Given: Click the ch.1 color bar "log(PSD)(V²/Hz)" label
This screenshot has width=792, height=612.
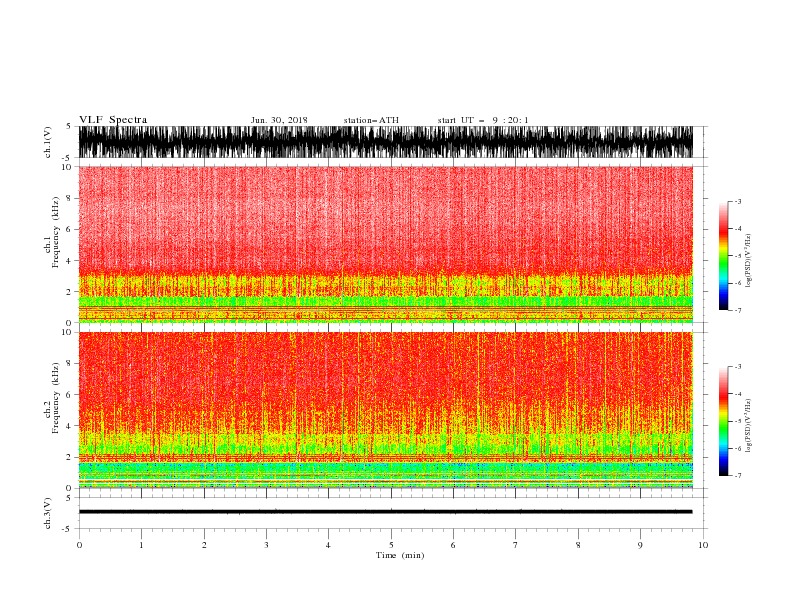Looking at the screenshot, I should click(749, 261).
